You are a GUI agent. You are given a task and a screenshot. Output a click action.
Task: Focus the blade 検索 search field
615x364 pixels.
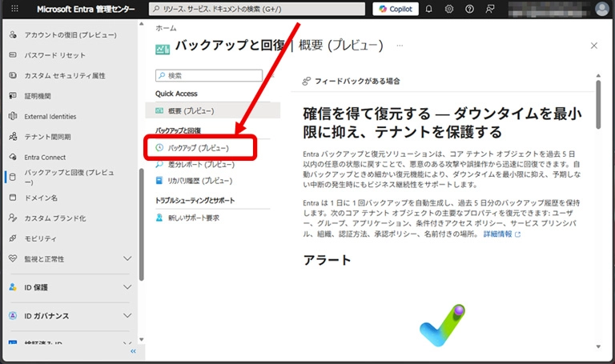[x=209, y=76]
